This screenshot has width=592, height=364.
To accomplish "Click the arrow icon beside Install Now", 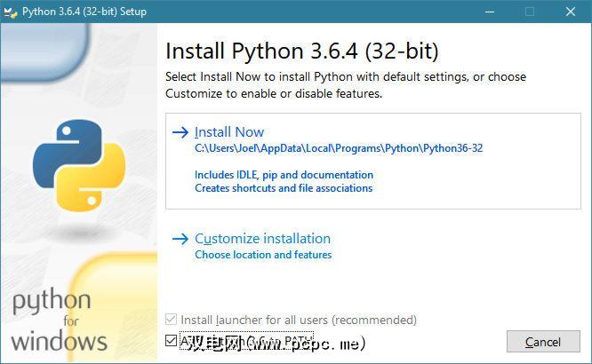I will coord(180,132).
